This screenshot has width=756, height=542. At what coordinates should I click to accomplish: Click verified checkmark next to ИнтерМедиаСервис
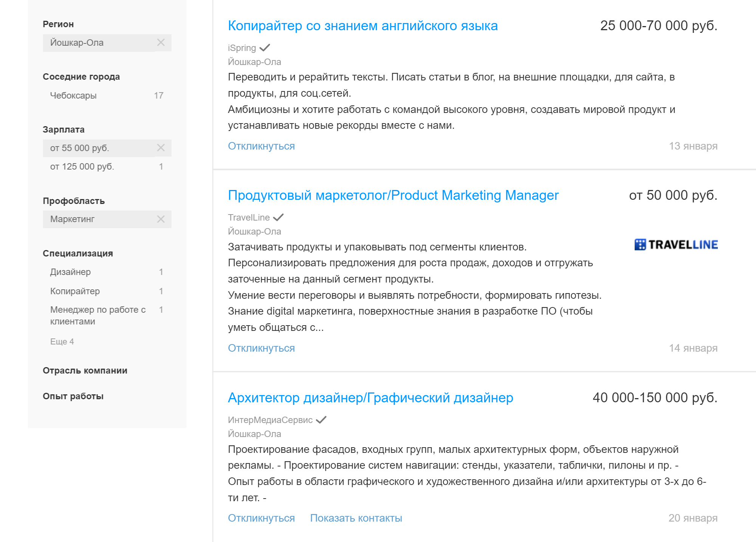pyautogui.click(x=321, y=420)
